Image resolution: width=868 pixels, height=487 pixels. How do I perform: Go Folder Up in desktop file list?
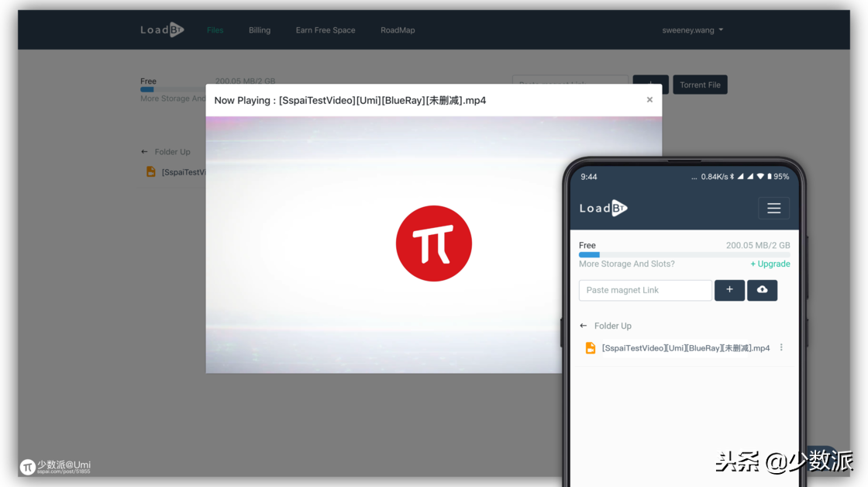166,152
